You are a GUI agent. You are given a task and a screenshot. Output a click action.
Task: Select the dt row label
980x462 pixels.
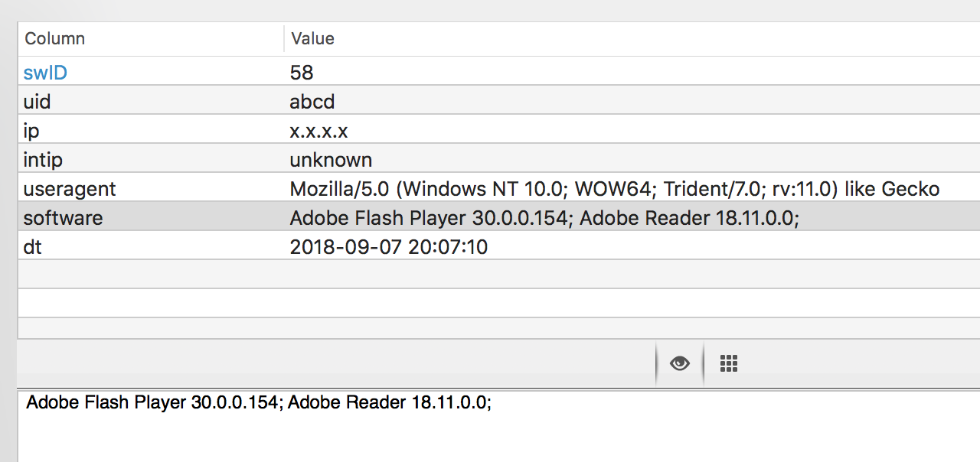click(33, 247)
